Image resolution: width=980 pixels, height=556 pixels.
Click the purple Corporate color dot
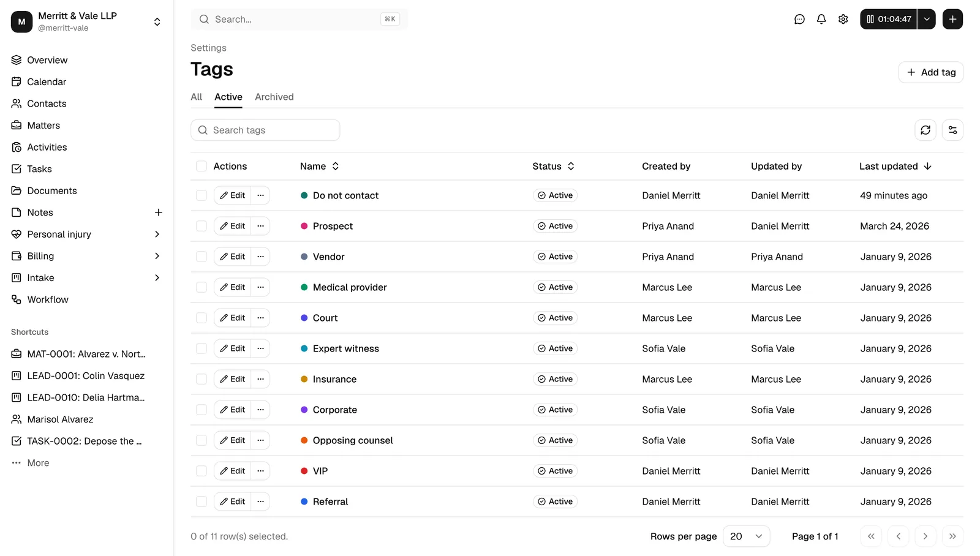tap(304, 410)
